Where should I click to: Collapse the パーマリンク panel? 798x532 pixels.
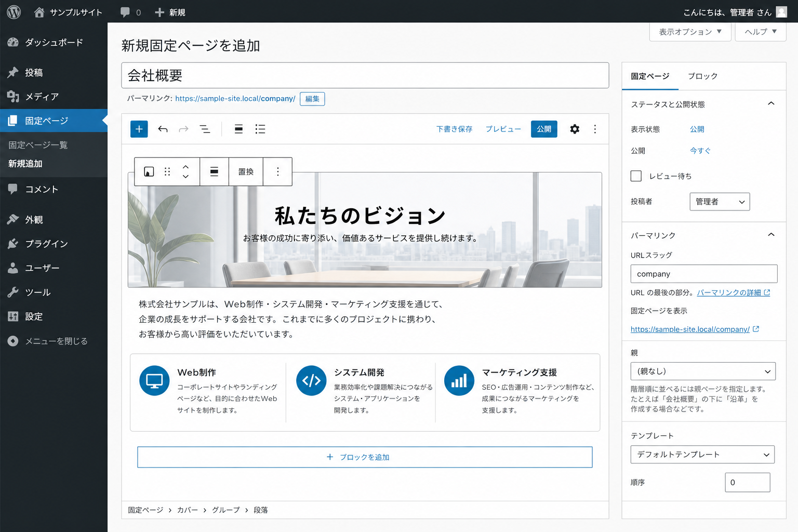pyautogui.click(x=771, y=235)
